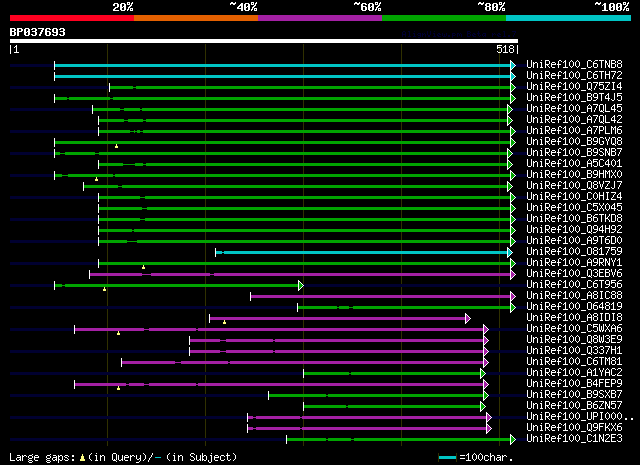Open the UniRef100_B9SXB7 label
Viewport: 640px width, 465px height.
574,395
